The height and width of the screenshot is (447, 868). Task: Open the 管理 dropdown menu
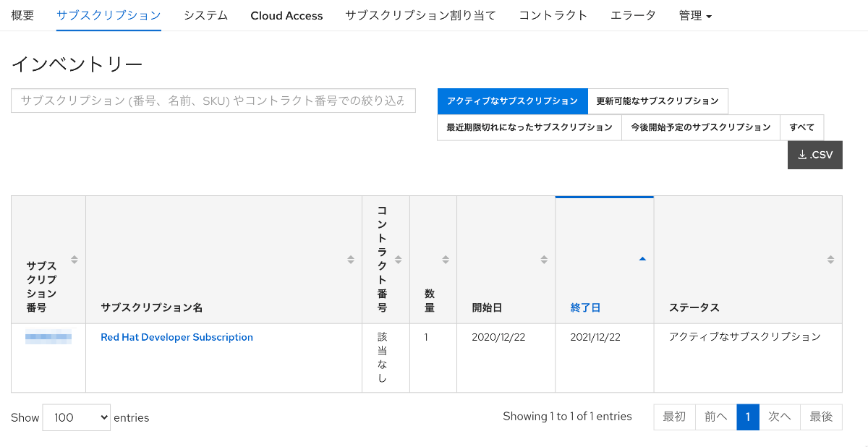pyautogui.click(x=695, y=15)
